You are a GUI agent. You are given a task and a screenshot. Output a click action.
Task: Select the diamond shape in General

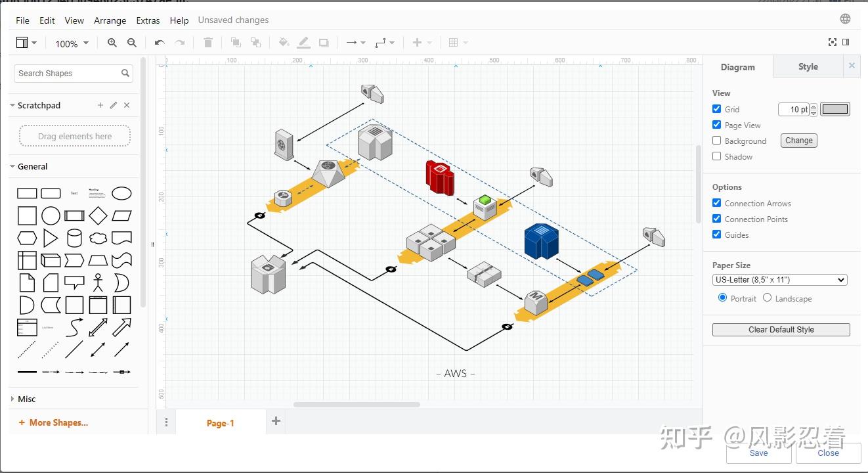click(98, 215)
